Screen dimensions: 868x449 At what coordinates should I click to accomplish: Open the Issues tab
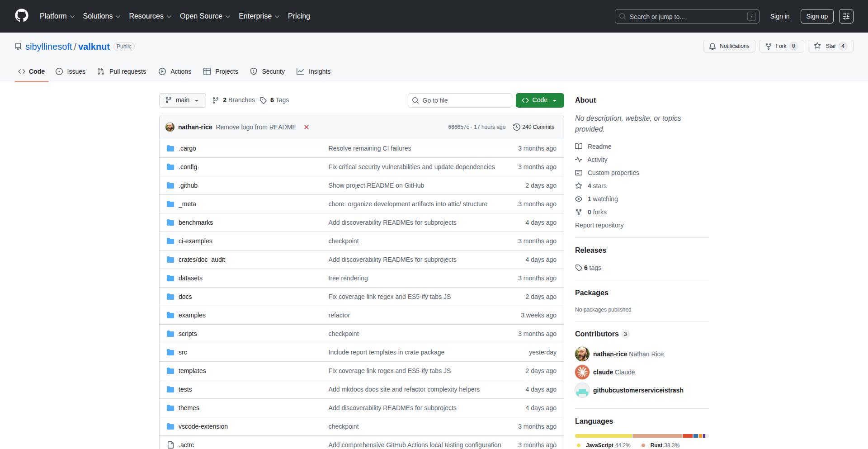click(x=71, y=71)
